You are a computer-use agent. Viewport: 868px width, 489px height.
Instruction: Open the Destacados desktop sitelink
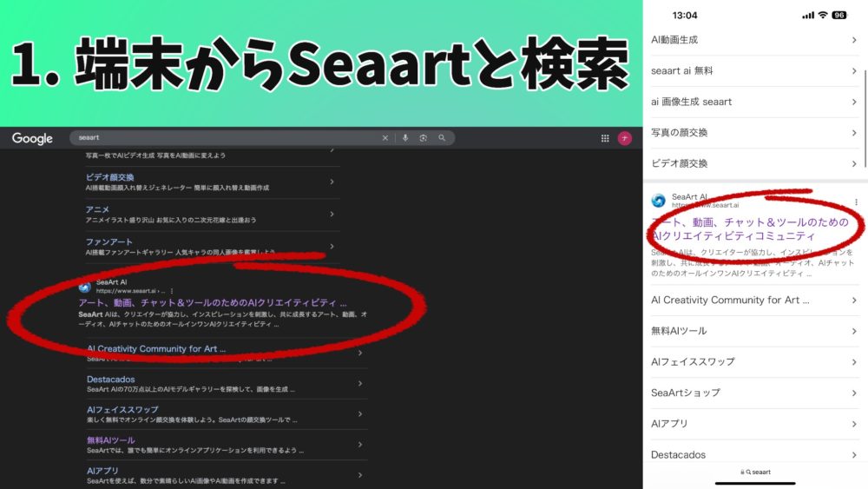[111, 380]
